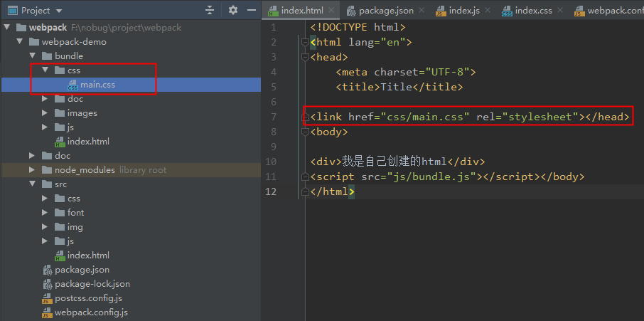Select index.html under bundle folder
The height and width of the screenshot is (321, 644).
click(x=131, y=142)
